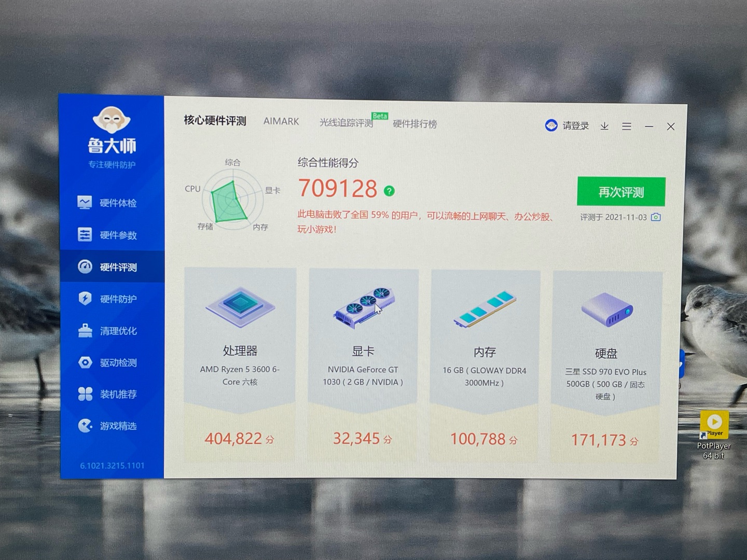Click the total score 709128
This screenshot has width=747, height=560.
click(338, 188)
